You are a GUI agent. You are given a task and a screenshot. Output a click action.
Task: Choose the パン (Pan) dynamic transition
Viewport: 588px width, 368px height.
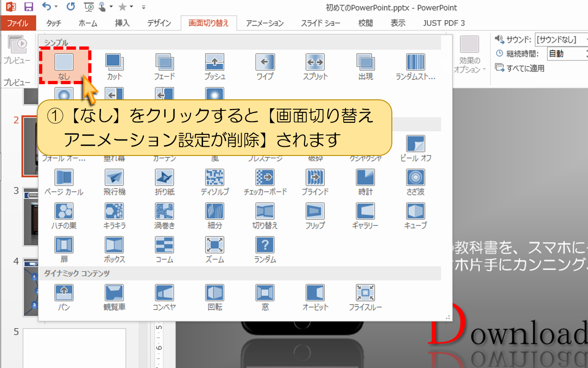pos(64,297)
